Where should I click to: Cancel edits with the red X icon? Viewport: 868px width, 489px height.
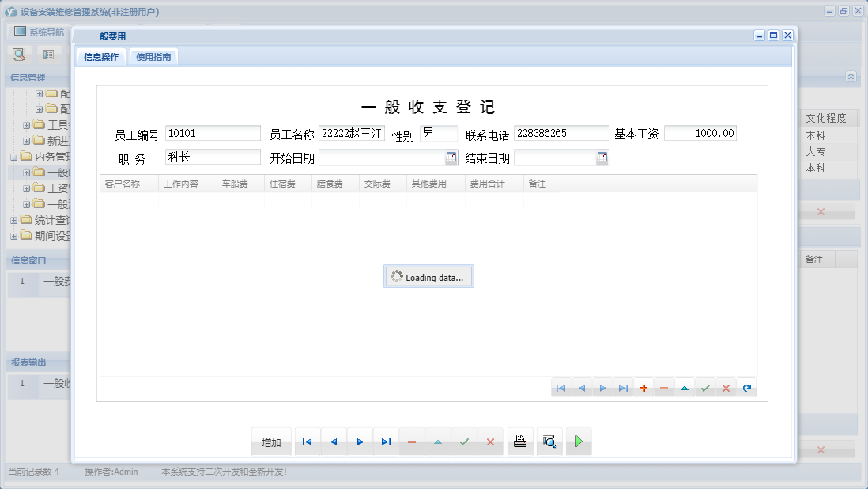coord(726,388)
